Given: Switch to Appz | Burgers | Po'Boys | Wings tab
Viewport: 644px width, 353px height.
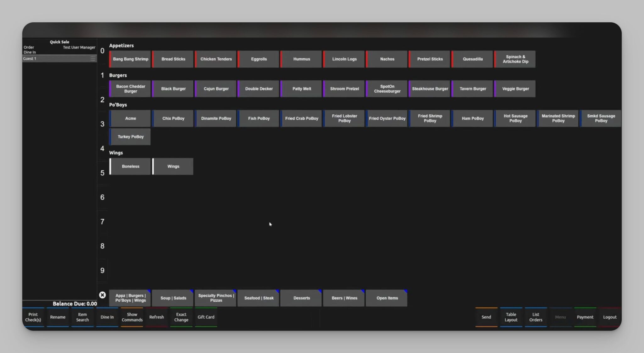Looking at the screenshot, I should click(x=130, y=298).
